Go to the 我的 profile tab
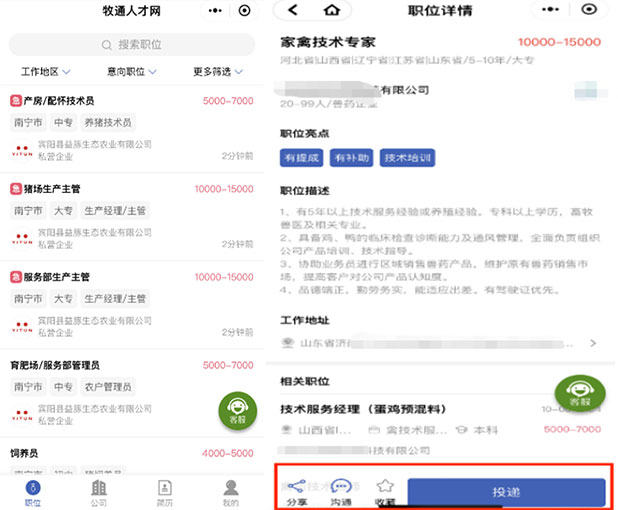This screenshot has width=618, height=510. click(x=231, y=492)
